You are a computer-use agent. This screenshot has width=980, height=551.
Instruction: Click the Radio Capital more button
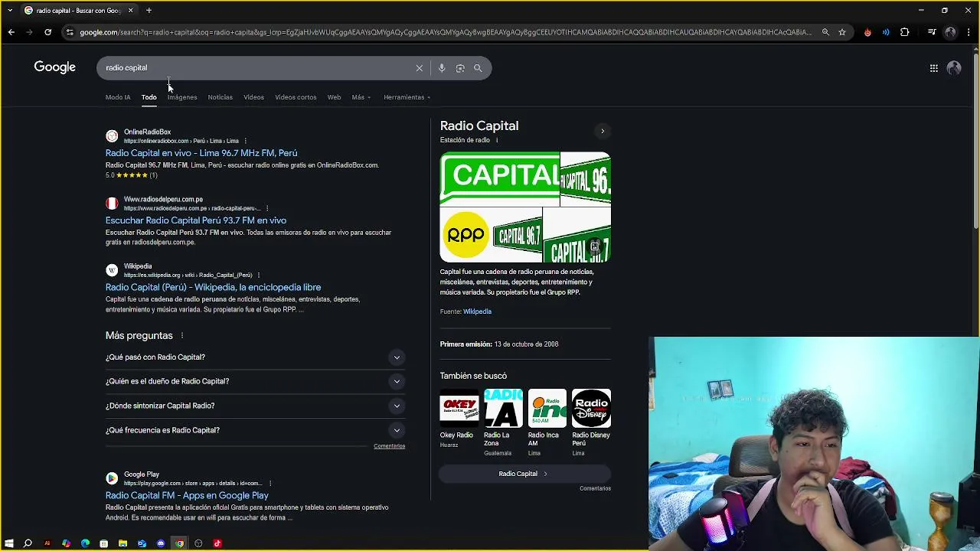coord(524,474)
